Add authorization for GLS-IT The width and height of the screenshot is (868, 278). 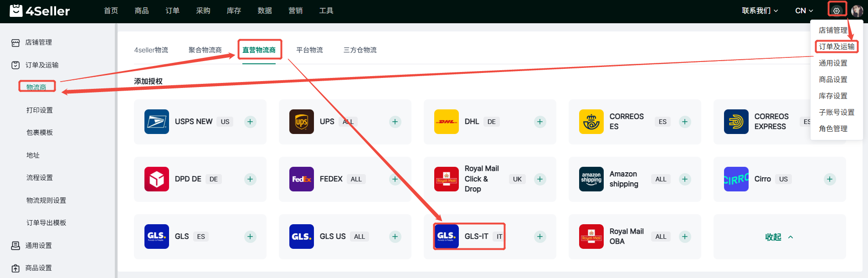point(540,237)
